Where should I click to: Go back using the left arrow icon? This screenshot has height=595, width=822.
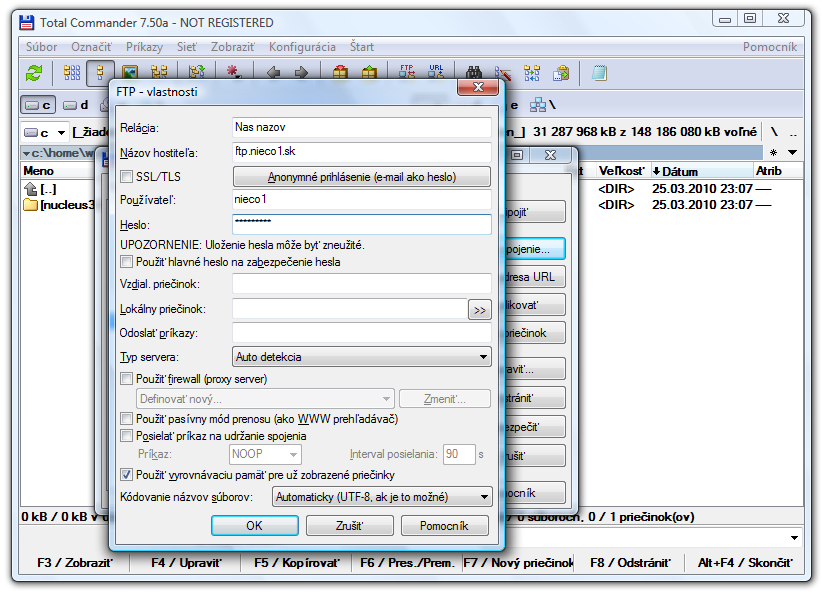click(273, 72)
